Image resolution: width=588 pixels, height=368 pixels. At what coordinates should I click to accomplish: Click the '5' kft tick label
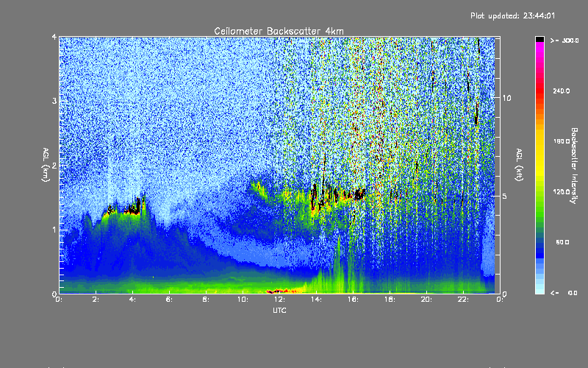coord(505,196)
